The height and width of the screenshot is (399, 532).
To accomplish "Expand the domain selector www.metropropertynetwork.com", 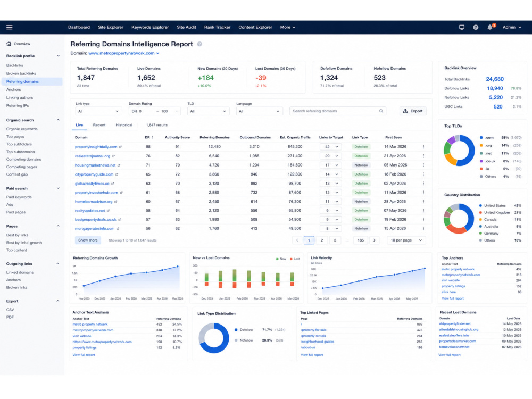I will (123, 53).
